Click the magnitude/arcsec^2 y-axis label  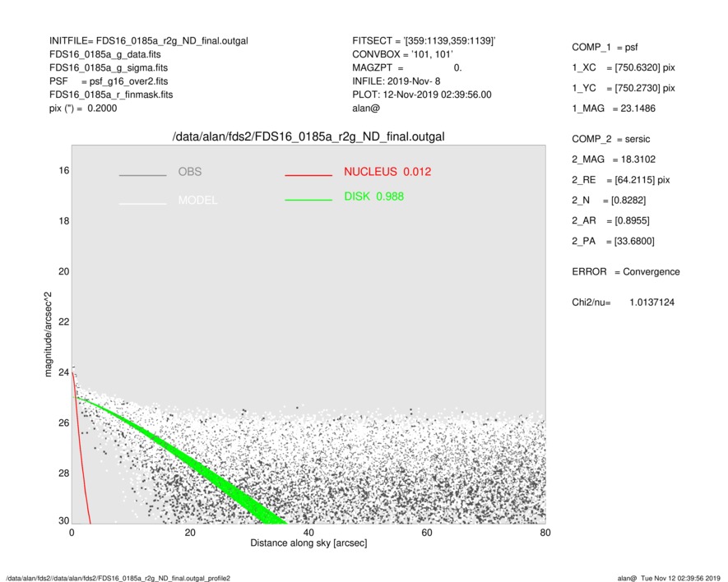coord(48,335)
